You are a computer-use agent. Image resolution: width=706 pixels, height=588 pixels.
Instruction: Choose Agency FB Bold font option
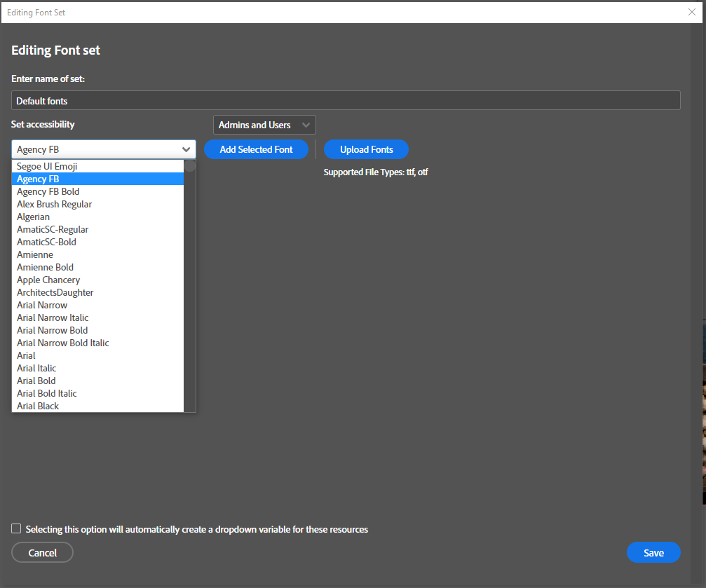point(48,191)
